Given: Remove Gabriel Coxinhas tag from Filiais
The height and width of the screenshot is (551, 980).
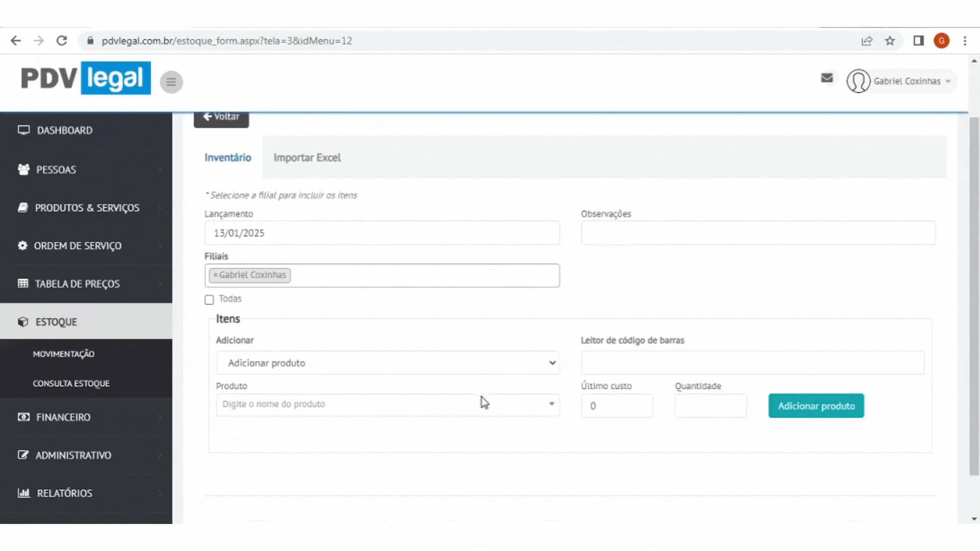Looking at the screenshot, I should click(x=215, y=275).
